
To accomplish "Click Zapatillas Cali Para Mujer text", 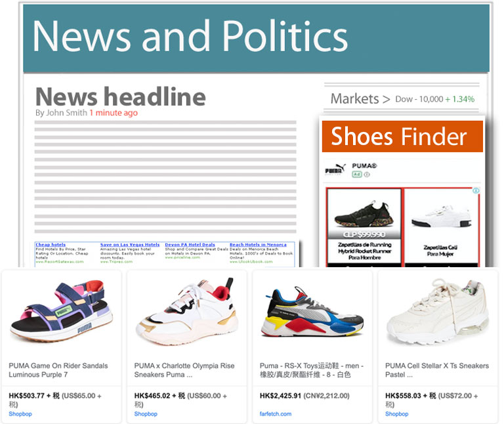I will point(440,251).
